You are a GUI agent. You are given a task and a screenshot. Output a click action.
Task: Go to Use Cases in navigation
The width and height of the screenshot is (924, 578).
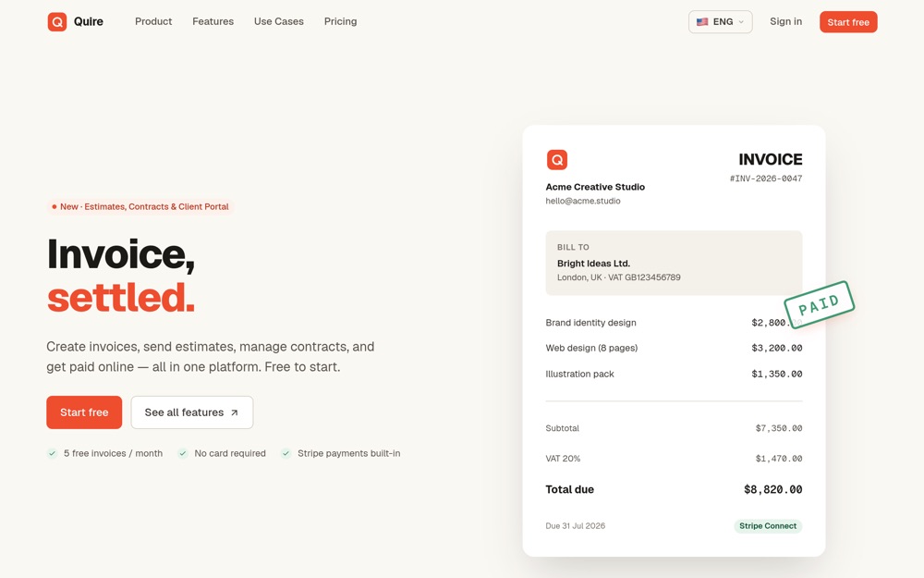point(279,22)
